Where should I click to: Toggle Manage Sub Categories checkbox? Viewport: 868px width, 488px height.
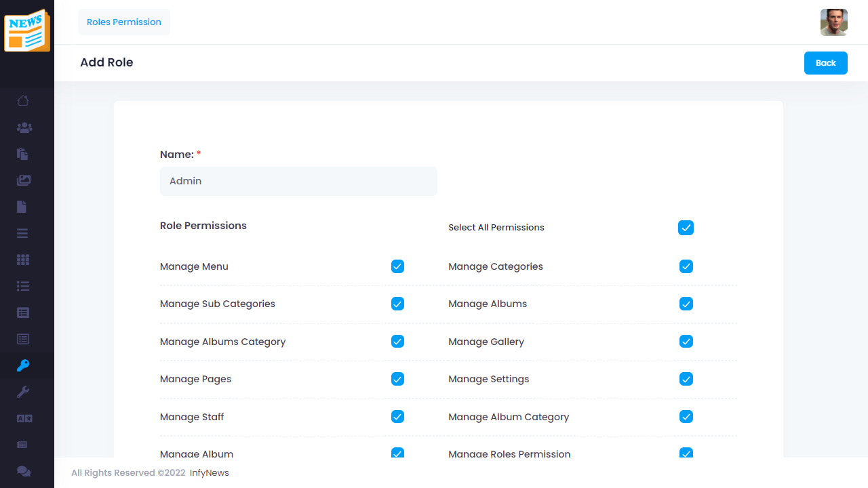click(x=397, y=304)
